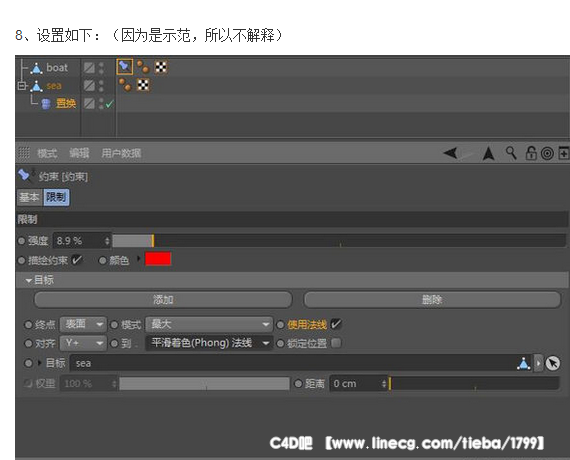The width and height of the screenshot is (570, 460).
Task: Click the checkerboard texture tag on sea row
Action: click(143, 85)
